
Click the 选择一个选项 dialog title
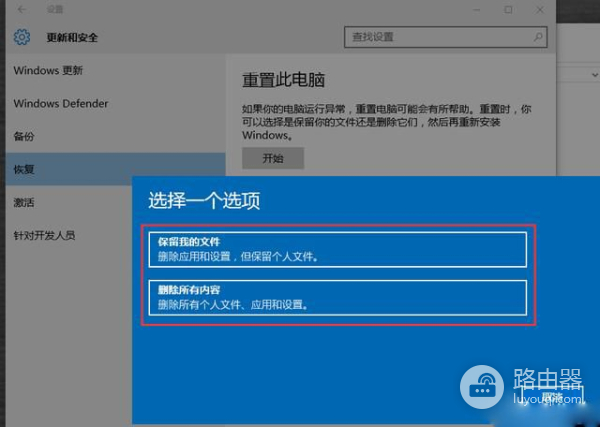pos(204,200)
